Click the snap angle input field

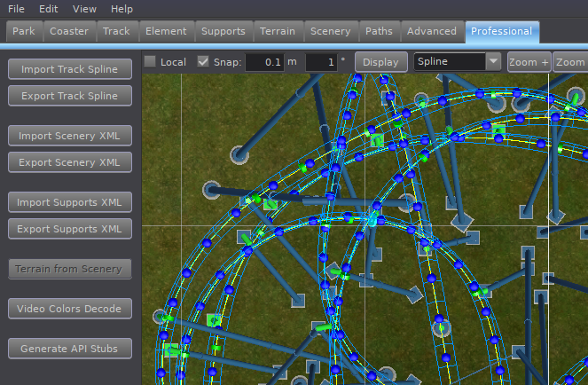point(319,62)
